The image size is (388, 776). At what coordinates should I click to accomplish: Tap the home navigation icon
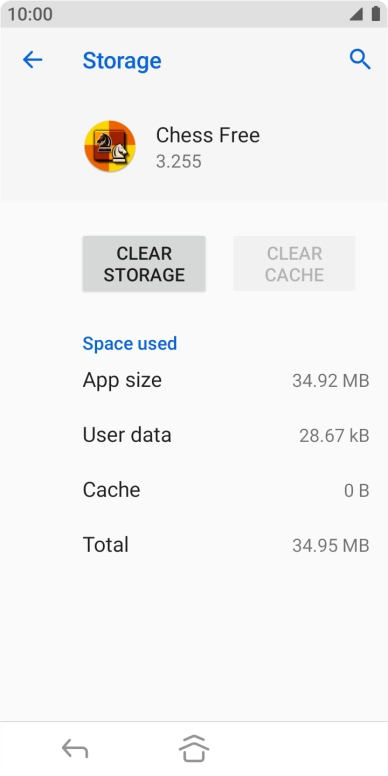pos(194,748)
